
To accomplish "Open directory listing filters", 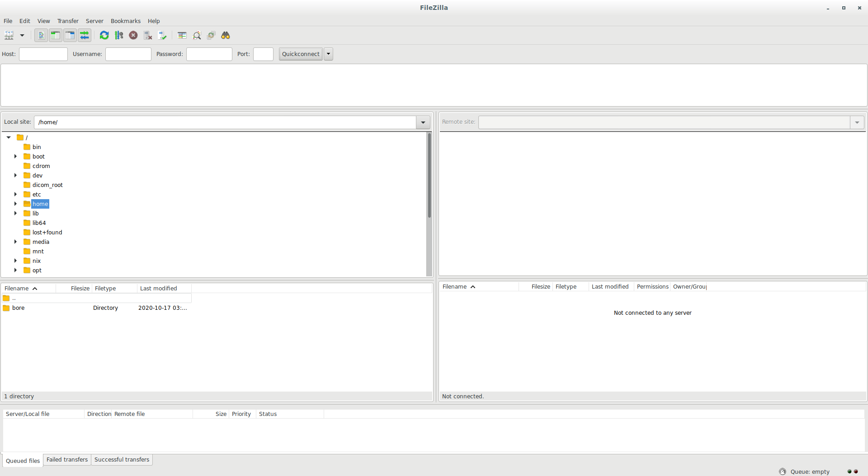I will click(182, 35).
